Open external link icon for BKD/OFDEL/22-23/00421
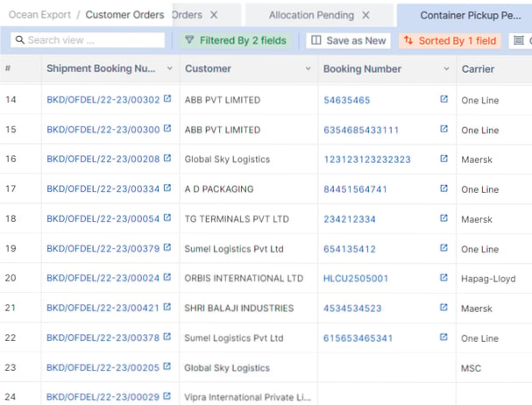The image size is (532, 405). pos(167,308)
